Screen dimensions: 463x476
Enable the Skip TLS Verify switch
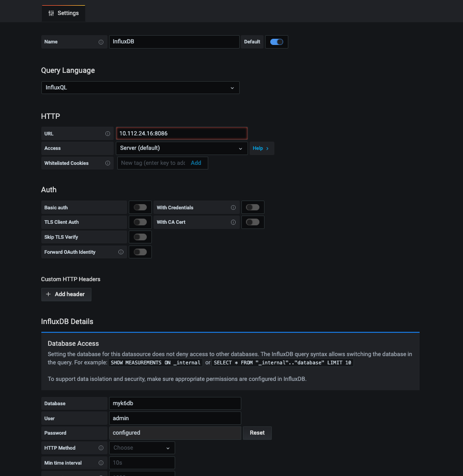[140, 237]
